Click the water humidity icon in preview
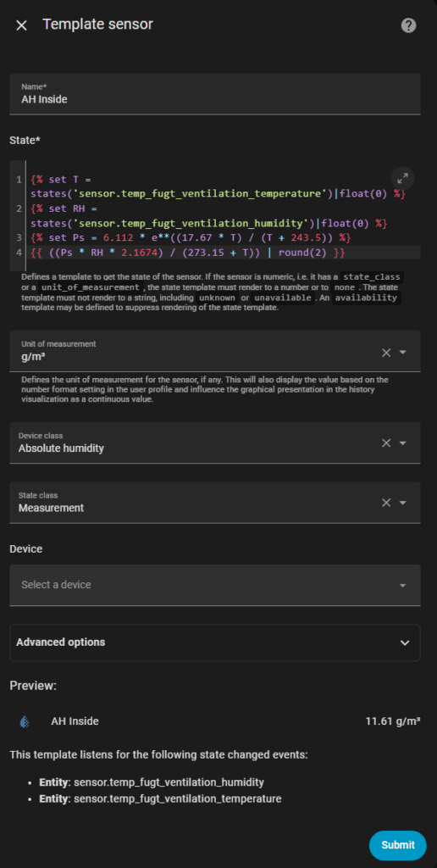 click(x=25, y=721)
